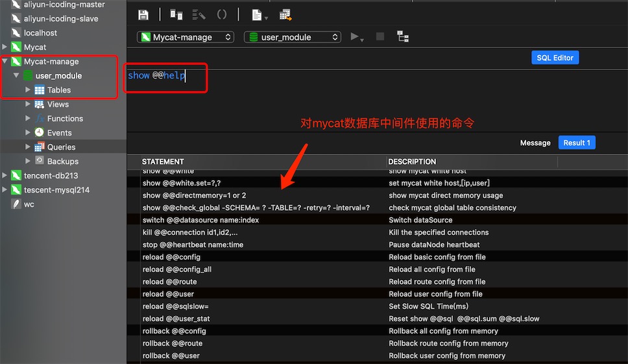
Task: Click the Beautify SQL toolbar icon
Action: tap(199, 15)
